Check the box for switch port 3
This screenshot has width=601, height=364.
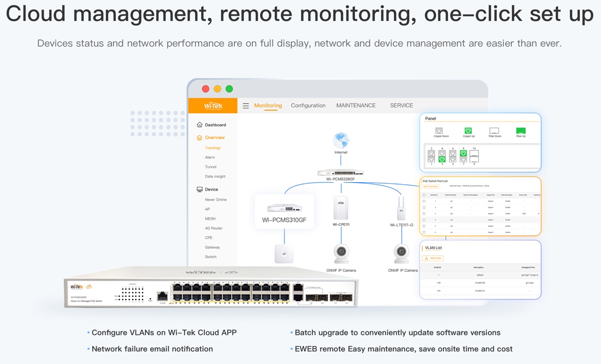coord(424,214)
